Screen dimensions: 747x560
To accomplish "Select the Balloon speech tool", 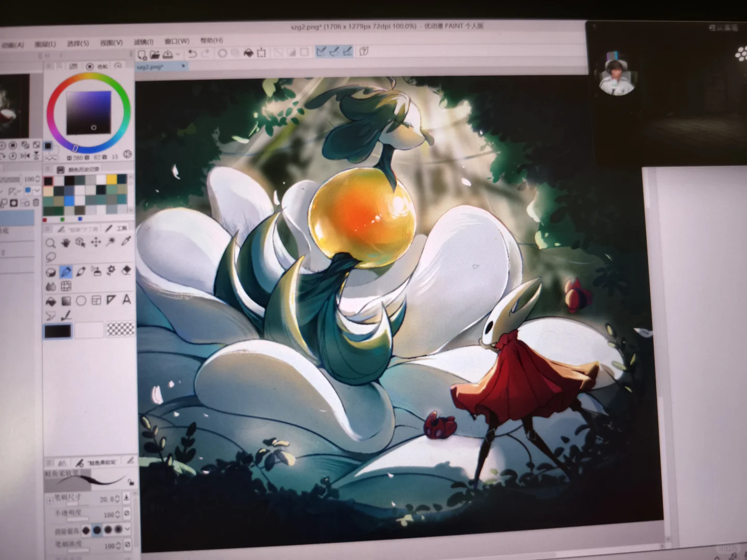I will 51,316.
